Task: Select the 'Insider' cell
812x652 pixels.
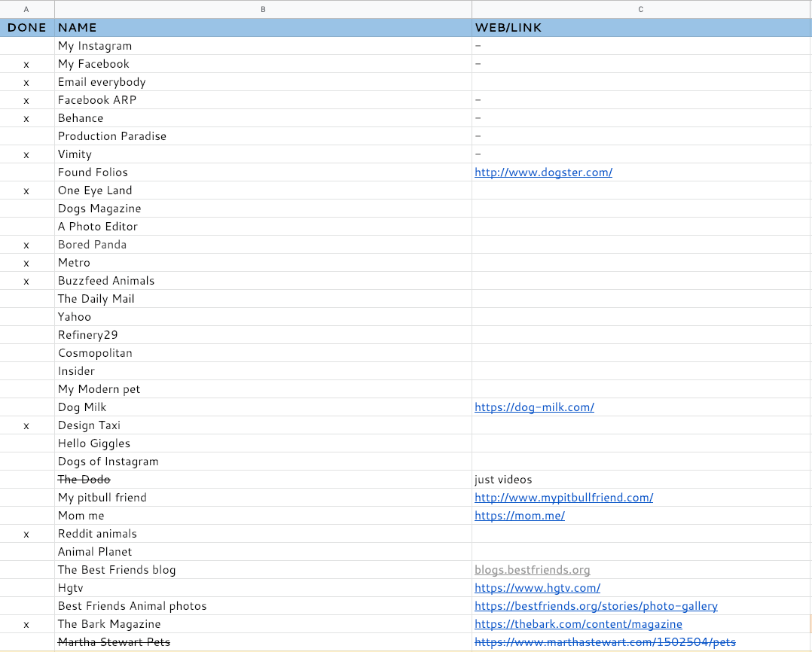Action: tap(263, 371)
